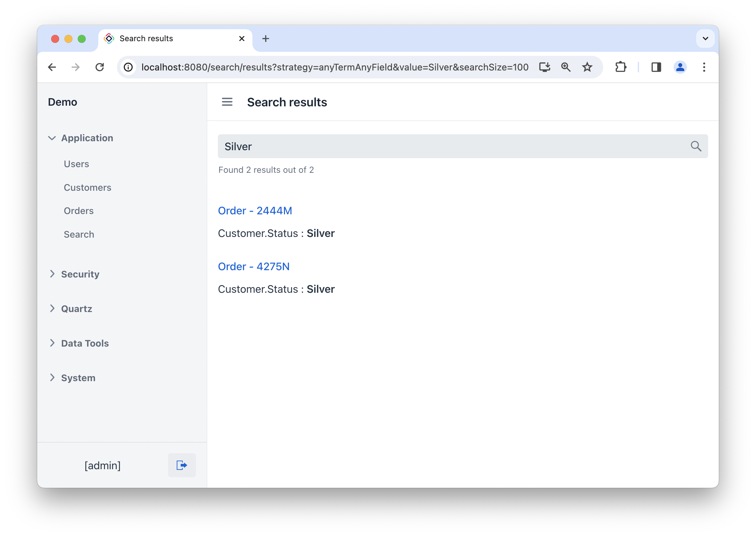Click the logout button for admin
The width and height of the screenshot is (756, 537).
pyautogui.click(x=182, y=465)
